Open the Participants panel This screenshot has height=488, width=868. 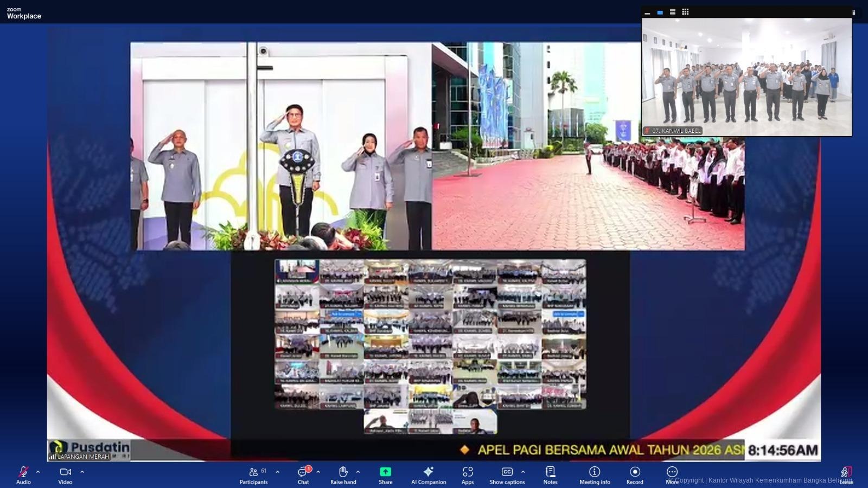tap(253, 472)
